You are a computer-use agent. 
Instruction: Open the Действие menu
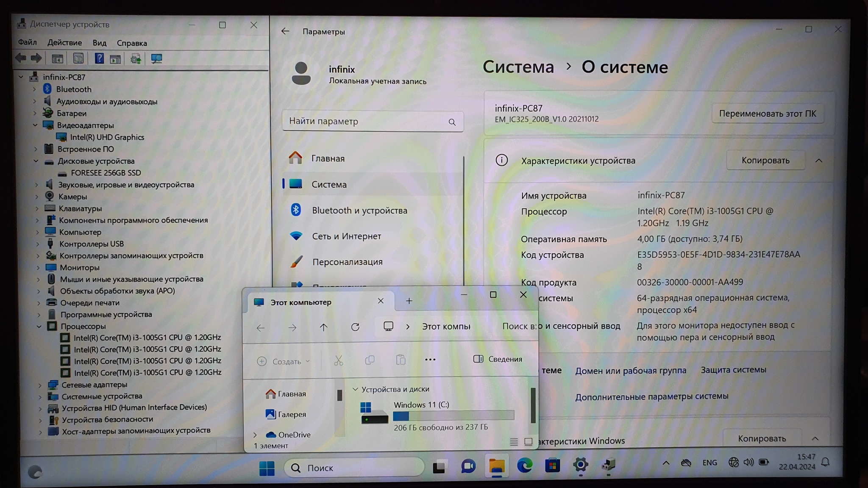[x=64, y=43]
